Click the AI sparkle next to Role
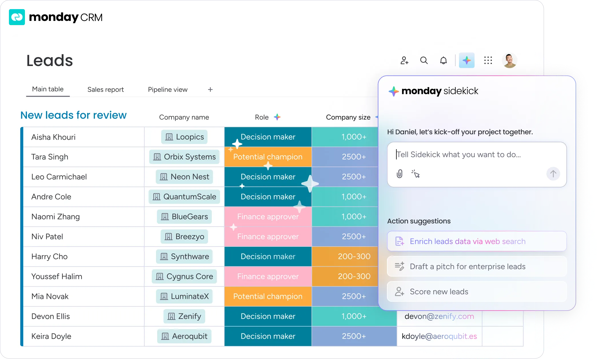This screenshot has width=603, height=364. [277, 117]
